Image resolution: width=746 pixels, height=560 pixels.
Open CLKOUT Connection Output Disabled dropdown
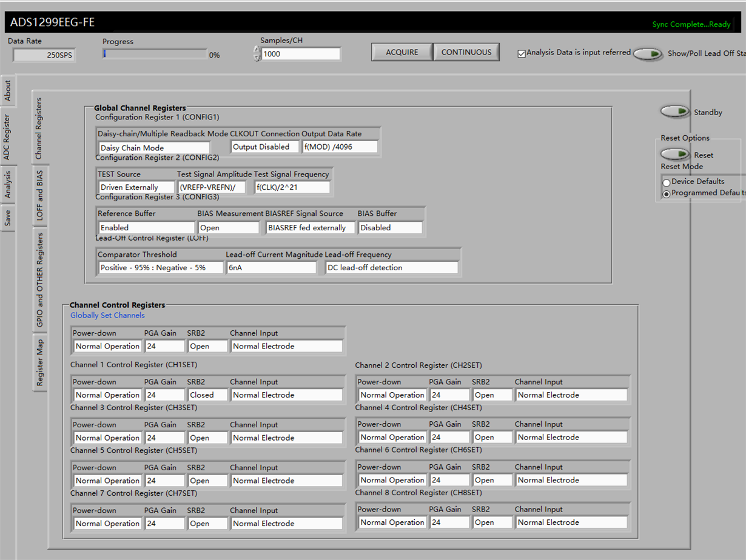pyautogui.click(x=265, y=147)
